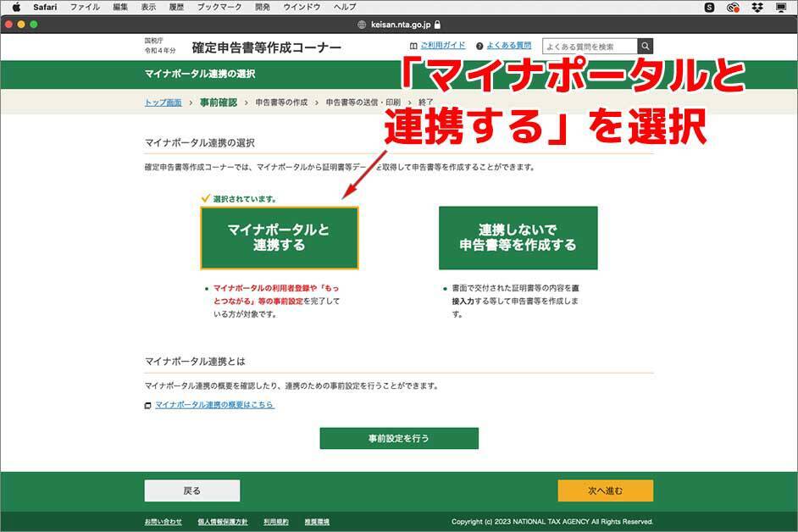
Task: Open マイナポータル連携の概要はこちら link
Action: click(x=214, y=405)
